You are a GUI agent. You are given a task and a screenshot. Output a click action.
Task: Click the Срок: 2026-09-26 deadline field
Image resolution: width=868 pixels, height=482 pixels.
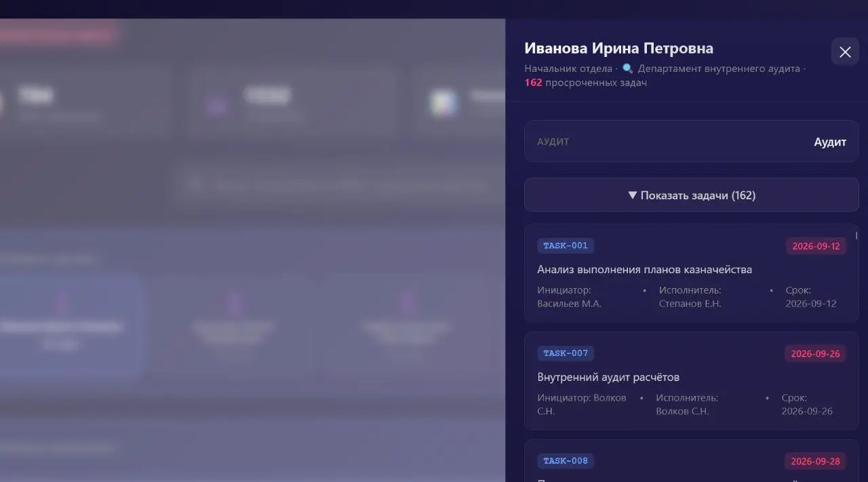click(807, 405)
